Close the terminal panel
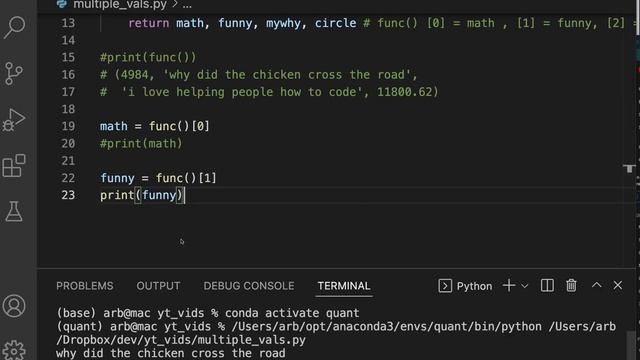This screenshot has height=360, width=640. 618,285
